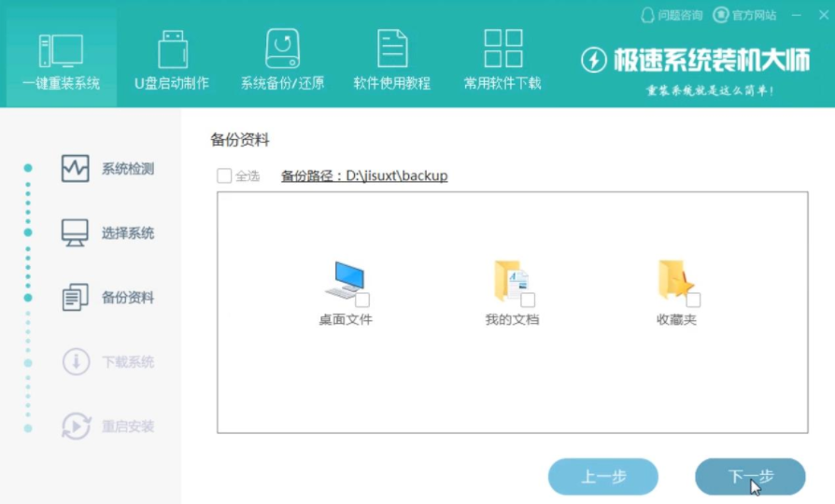Check the 桌面文件 backup checkbox
835x504 pixels.
coord(362,300)
